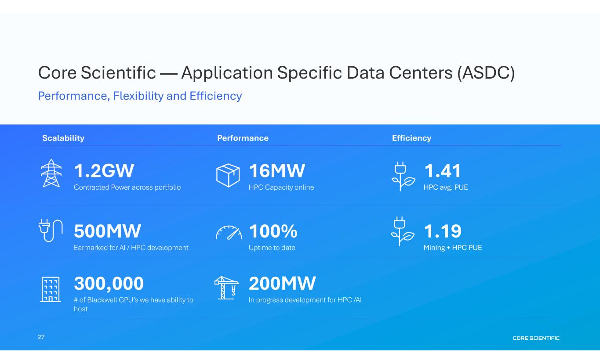
Task: Select the 300,000 Blackwell GPU figure
Action: pos(109,284)
